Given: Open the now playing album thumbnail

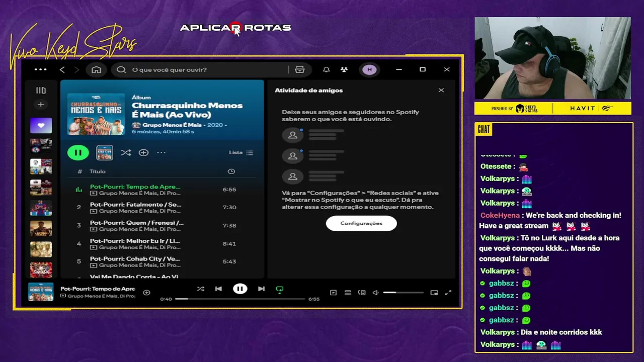Looking at the screenshot, I should [x=41, y=292].
